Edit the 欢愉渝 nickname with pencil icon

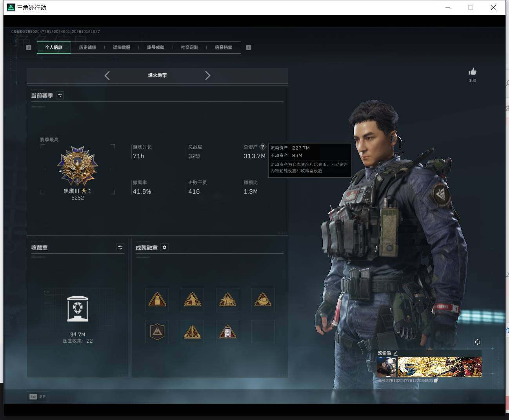[x=395, y=353]
